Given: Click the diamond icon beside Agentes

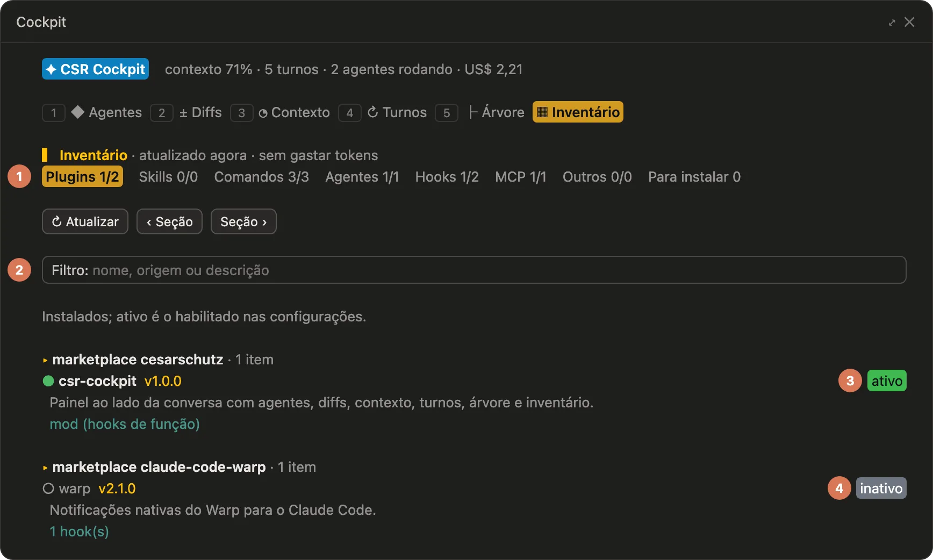Looking at the screenshot, I should coord(78,112).
